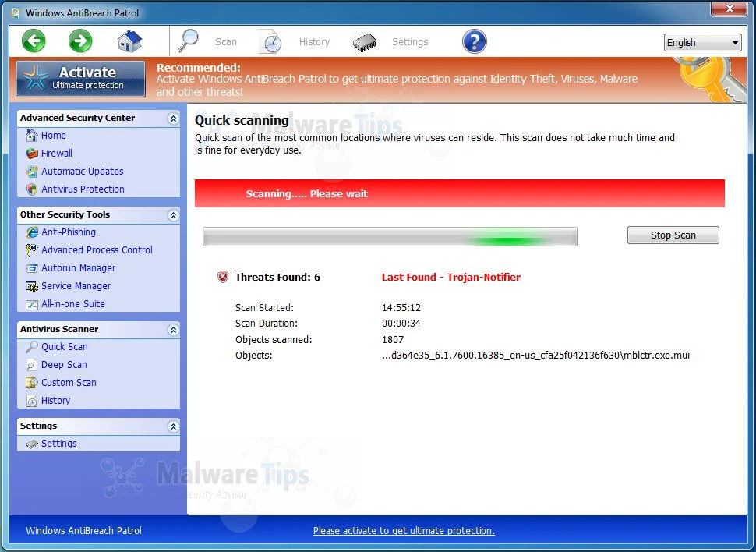Open the Firewall link in sidebar
756x552 pixels.
pyautogui.click(x=56, y=154)
